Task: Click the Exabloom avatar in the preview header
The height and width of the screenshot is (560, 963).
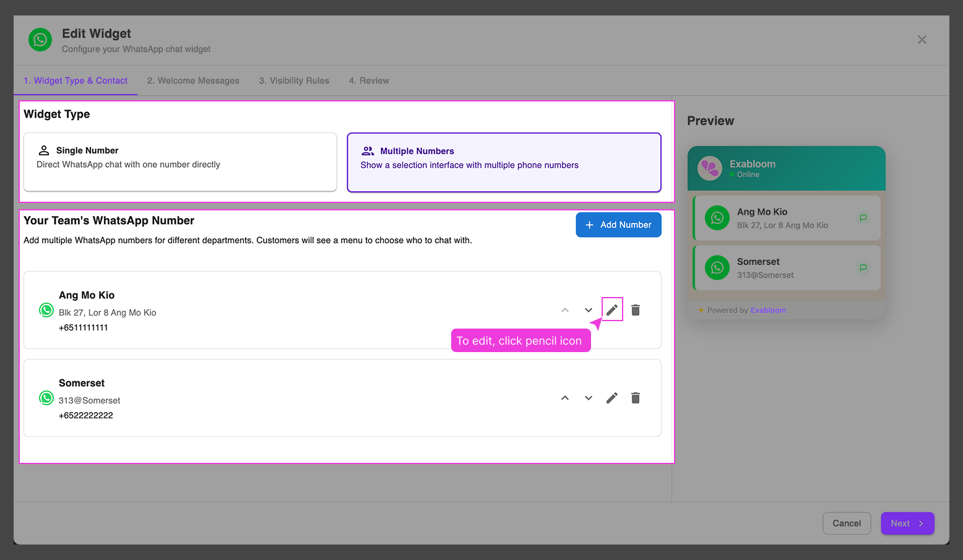Action: (x=710, y=168)
